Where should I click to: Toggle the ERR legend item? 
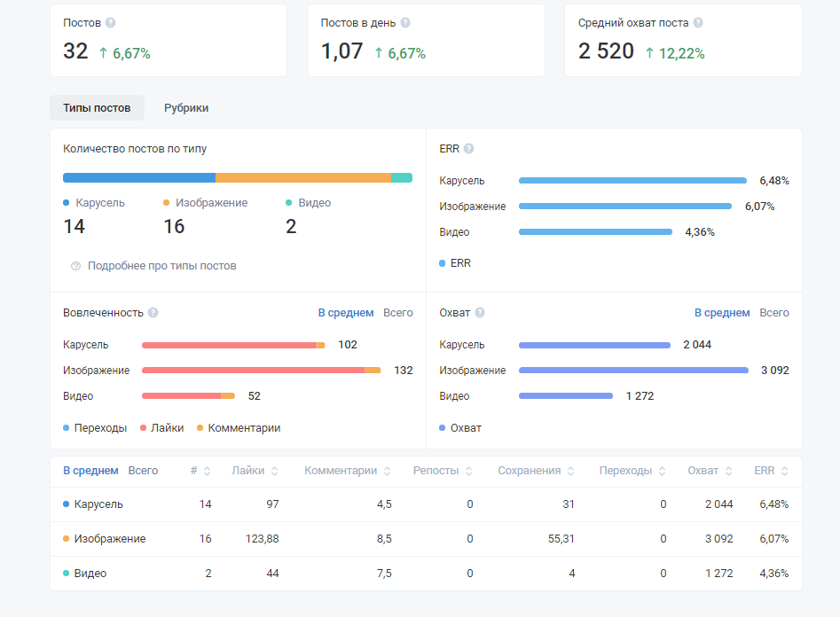point(455,263)
